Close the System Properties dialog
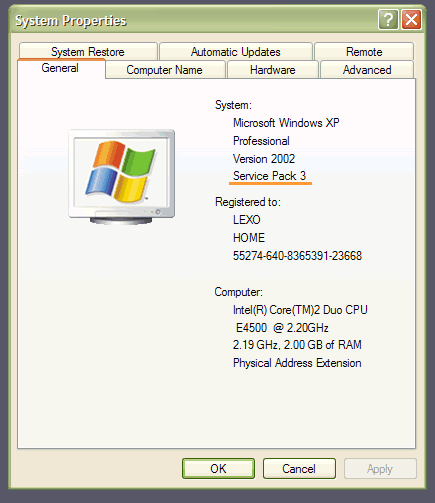 pos(411,20)
